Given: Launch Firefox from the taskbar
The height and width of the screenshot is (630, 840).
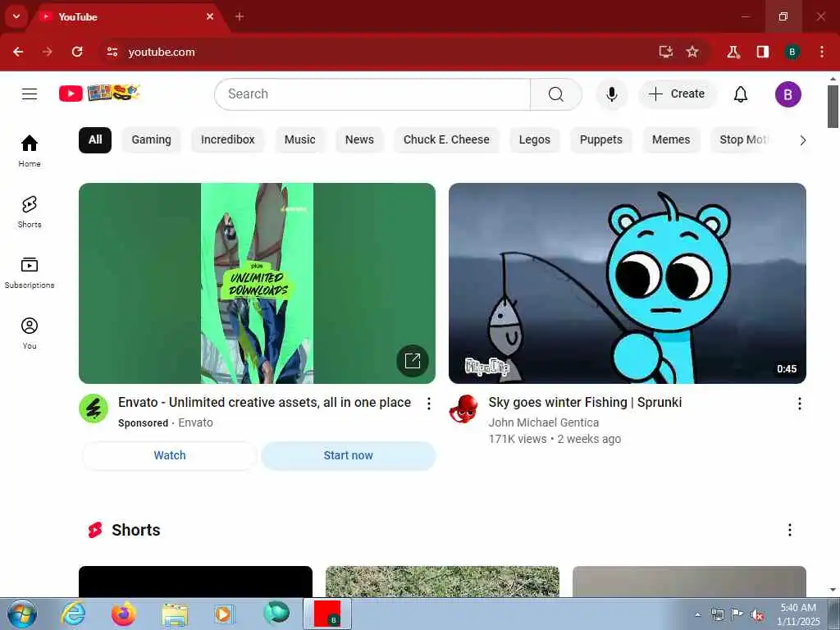Looking at the screenshot, I should pos(124,614).
